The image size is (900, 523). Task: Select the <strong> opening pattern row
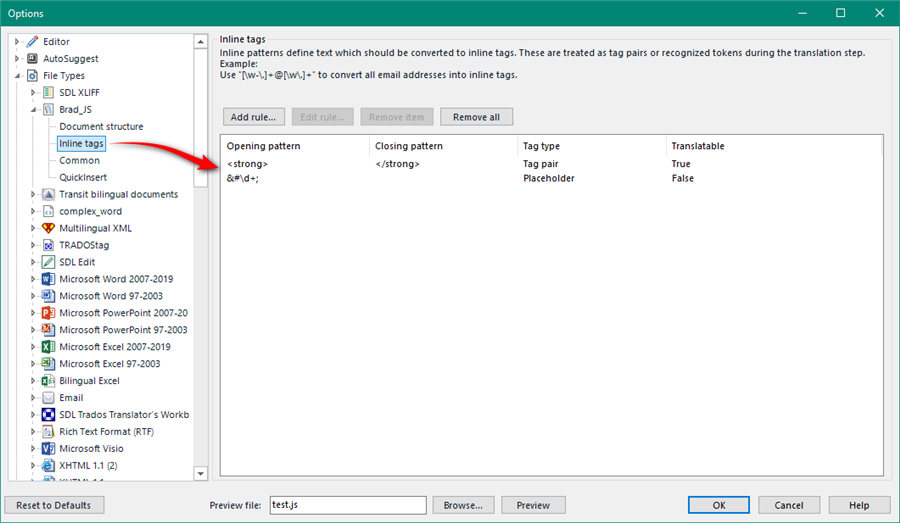[x=551, y=164]
